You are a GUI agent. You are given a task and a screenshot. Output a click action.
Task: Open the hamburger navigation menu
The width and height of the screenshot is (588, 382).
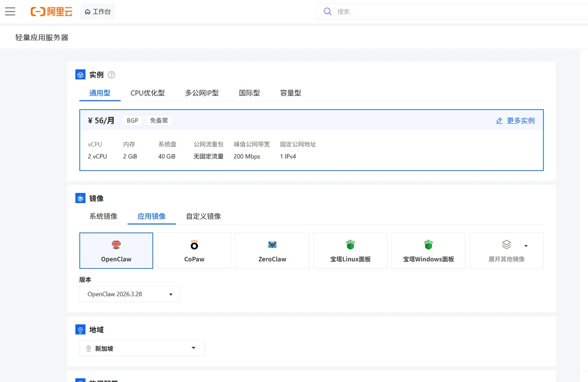(x=10, y=11)
